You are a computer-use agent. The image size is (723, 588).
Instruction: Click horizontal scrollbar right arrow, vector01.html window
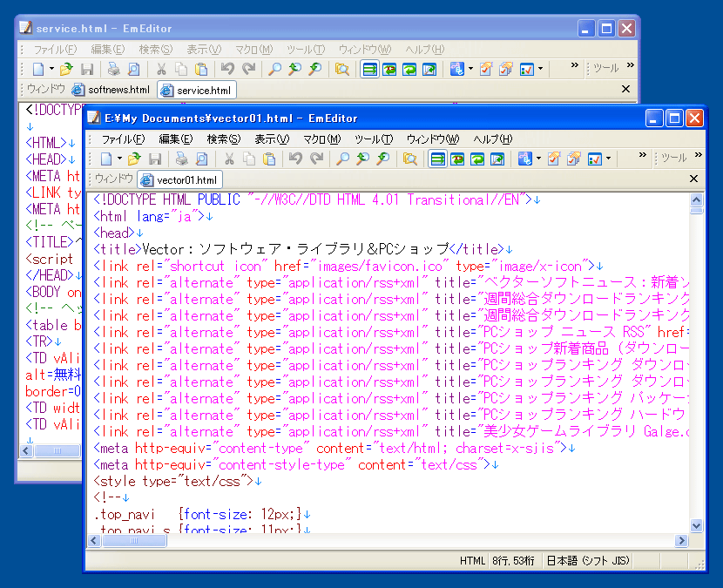point(681,540)
